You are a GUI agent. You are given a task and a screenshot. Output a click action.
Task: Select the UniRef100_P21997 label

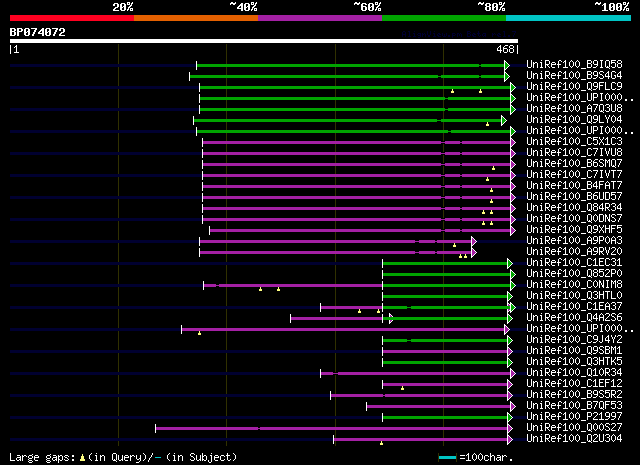(x=574, y=417)
